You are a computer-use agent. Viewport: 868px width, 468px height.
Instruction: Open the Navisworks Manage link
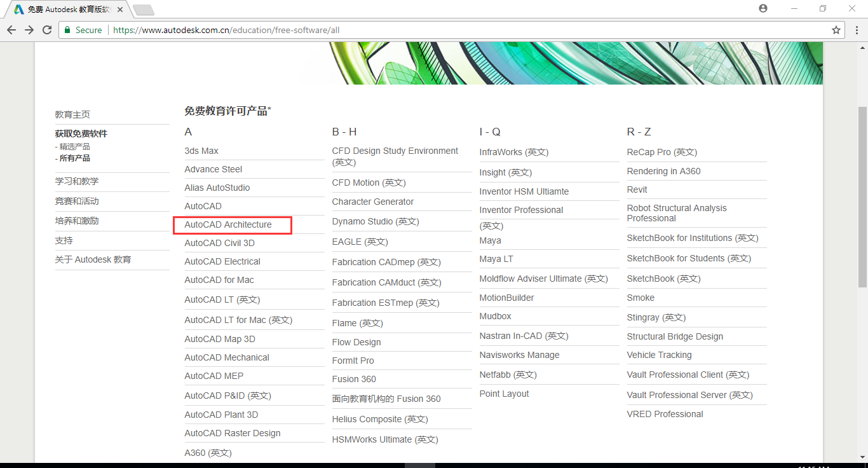tap(519, 355)
